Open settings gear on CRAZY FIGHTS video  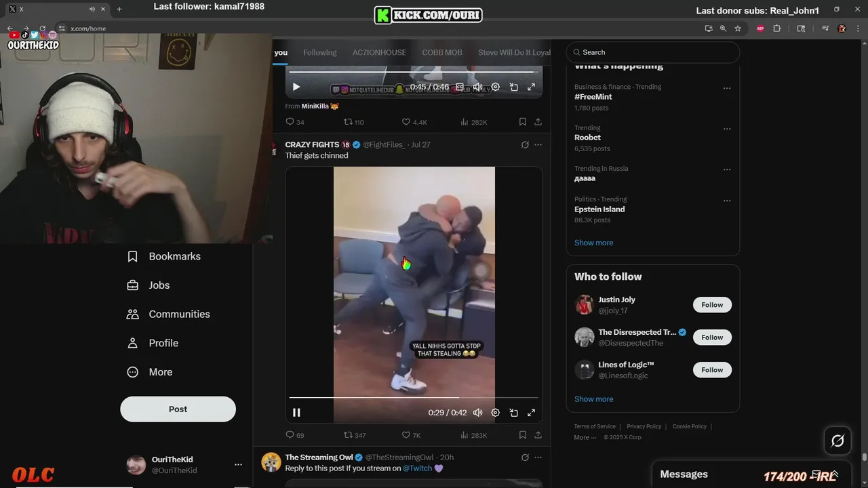pyautogui.click(x=496, y=412)
